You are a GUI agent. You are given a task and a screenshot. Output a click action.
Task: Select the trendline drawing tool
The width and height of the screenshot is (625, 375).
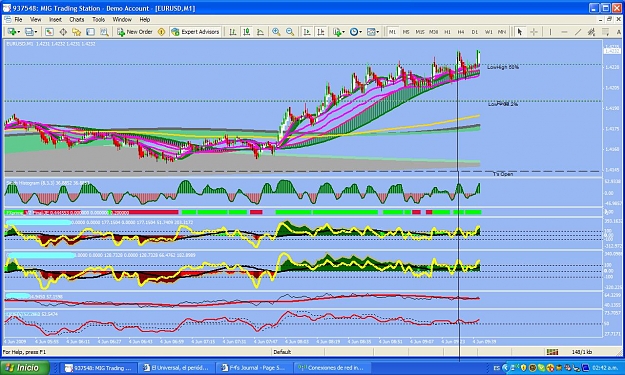(x=578, y=32)
